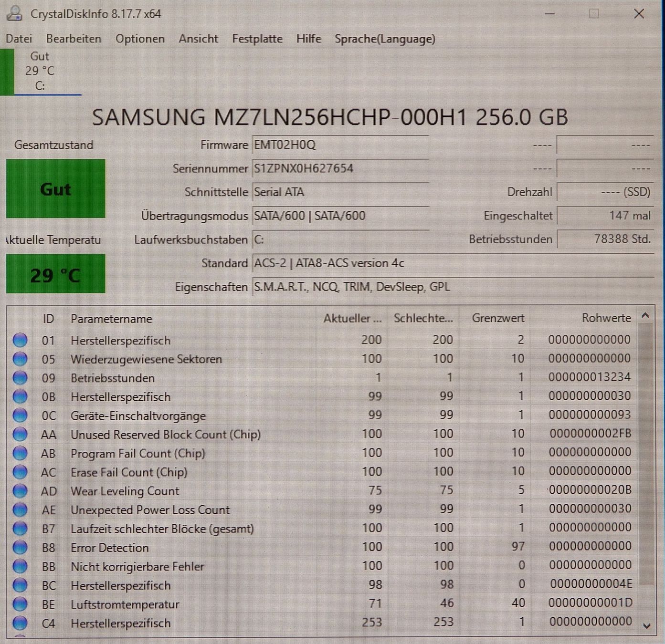The height and width of the screenshot is (644, 665).
Task: Click Aktueller value 75 in Wear Leveling row
Action: tap(375, 490)
